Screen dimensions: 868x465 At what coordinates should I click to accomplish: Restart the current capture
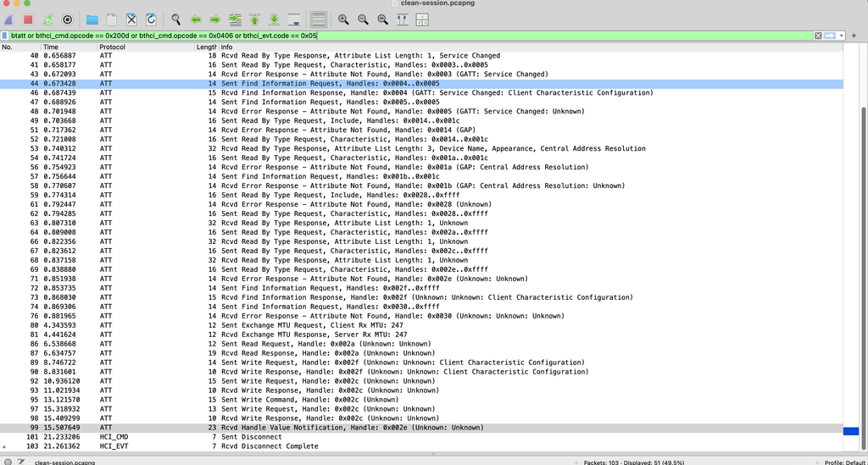coord(47,20)
